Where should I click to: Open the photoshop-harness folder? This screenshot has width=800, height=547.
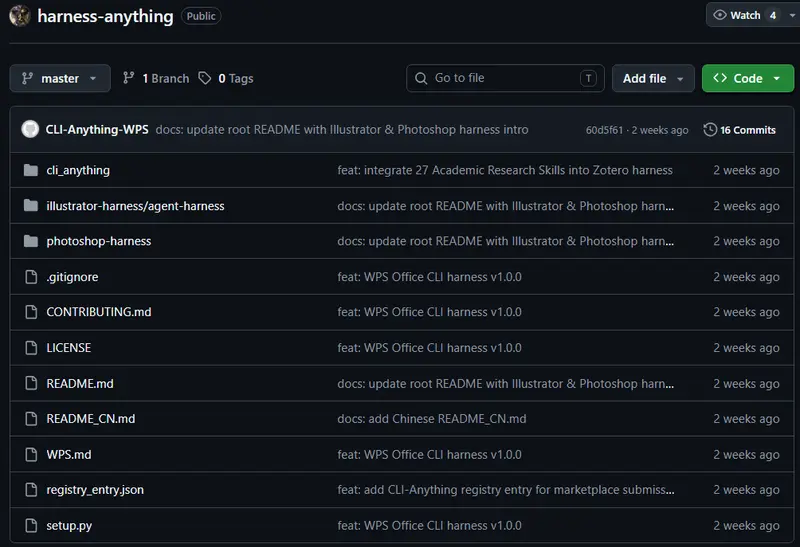click(98, 241)
